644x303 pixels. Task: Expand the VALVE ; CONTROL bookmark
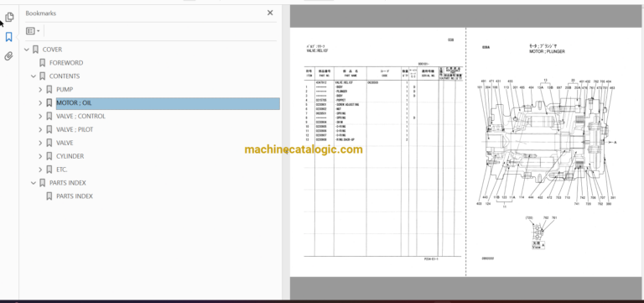click(x=40, y=116)
